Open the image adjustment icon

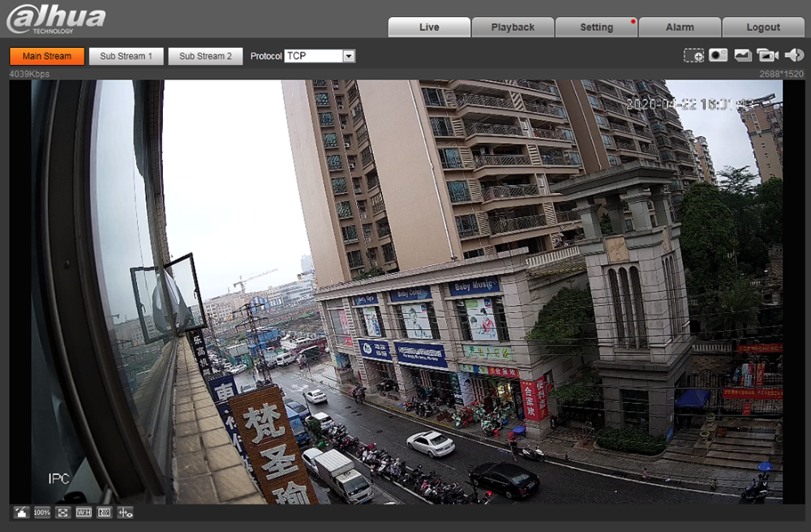21,513
